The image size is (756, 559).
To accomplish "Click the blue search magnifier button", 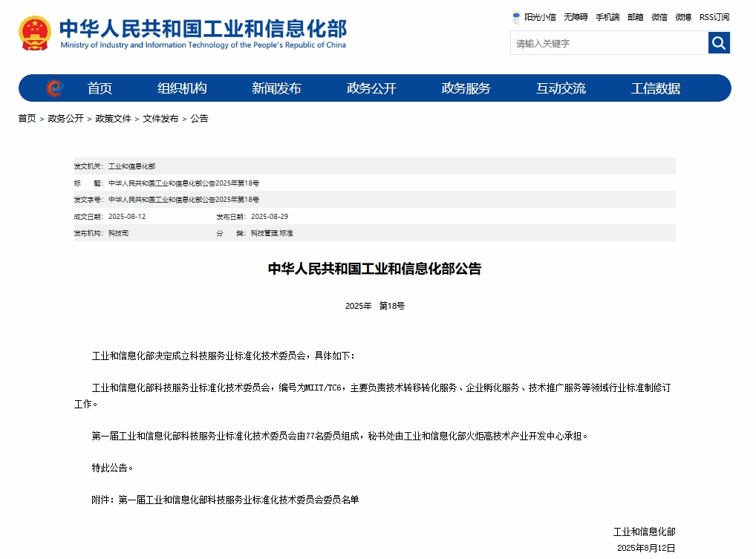I will pos(719,43).
